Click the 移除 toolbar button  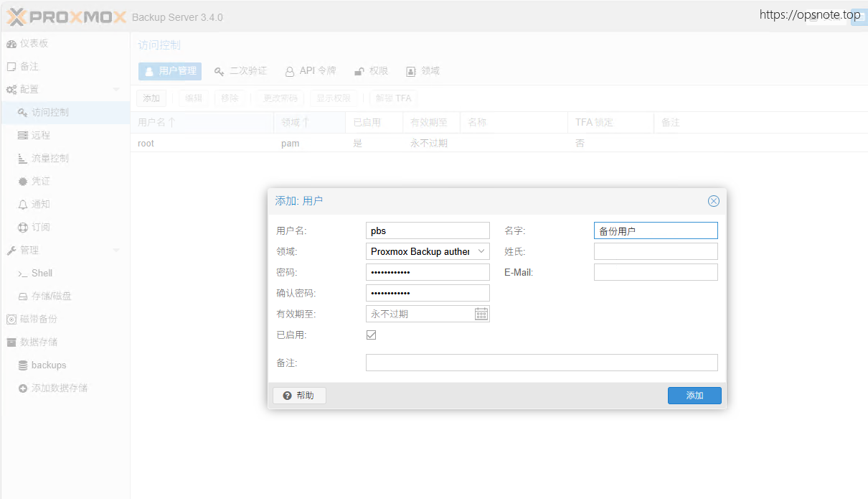230,98
